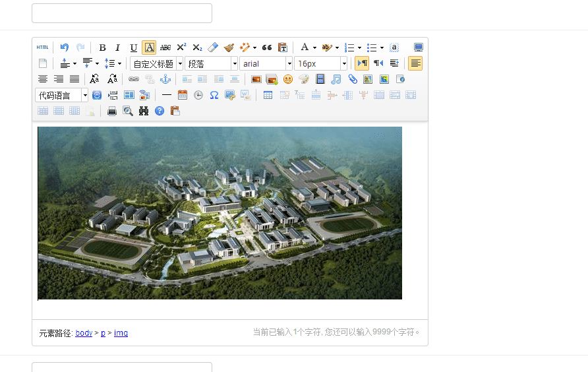Right align the text
This screenshot has width=588, height=372.
[59, 79]
